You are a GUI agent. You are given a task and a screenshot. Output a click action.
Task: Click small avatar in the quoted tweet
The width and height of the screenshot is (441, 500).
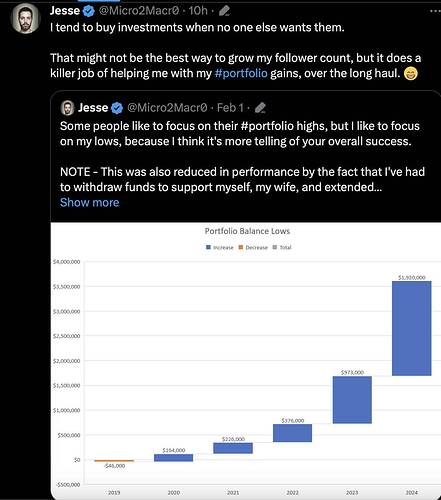click(67, 108)
